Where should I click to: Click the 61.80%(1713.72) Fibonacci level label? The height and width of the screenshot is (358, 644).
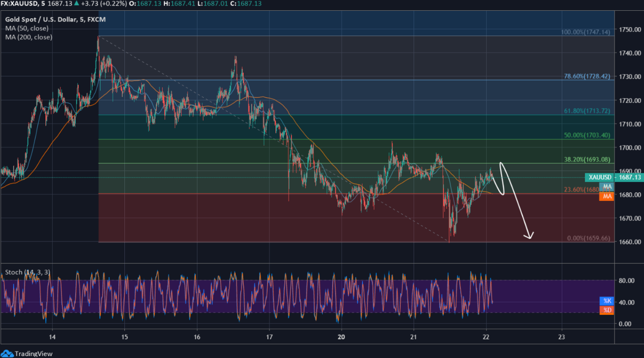(x=586, y=111)
